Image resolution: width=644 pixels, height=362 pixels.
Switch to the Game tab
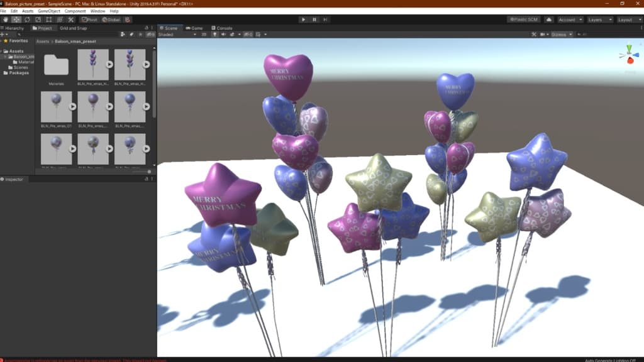point(194,28)
